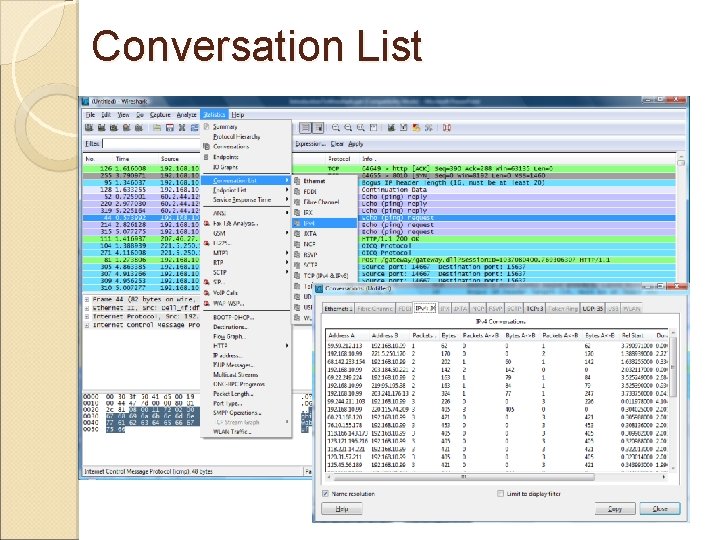Click the horizontal scrollbar in Conversations table
This screenshot has height=540, width=720.
pos(496,477)
